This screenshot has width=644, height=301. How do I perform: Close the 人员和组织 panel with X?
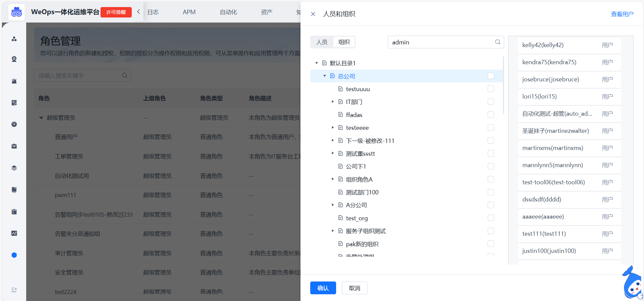tap(313, 14)
